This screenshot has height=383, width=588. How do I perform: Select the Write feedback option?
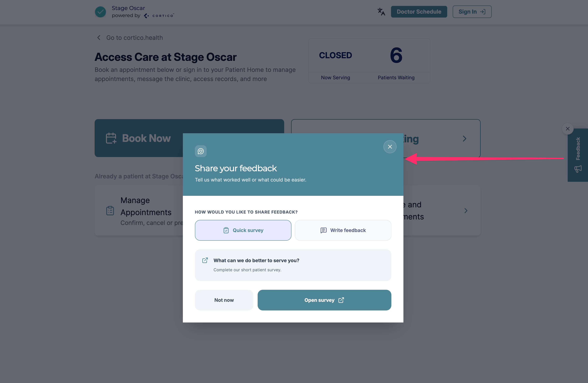(x=343, y=230)
